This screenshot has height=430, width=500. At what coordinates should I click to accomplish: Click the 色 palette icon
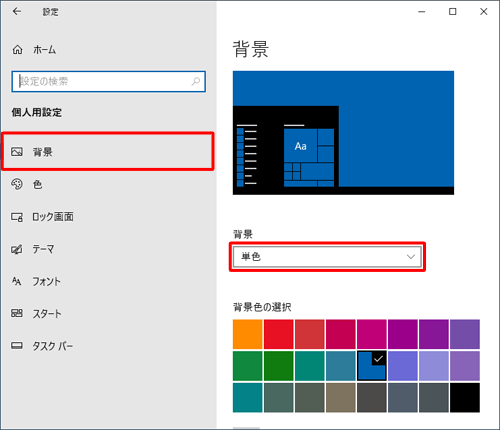click(17, 184)
